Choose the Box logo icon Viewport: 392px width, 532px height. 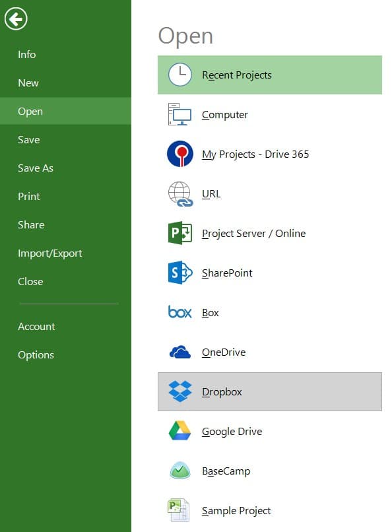pos(180,312)
